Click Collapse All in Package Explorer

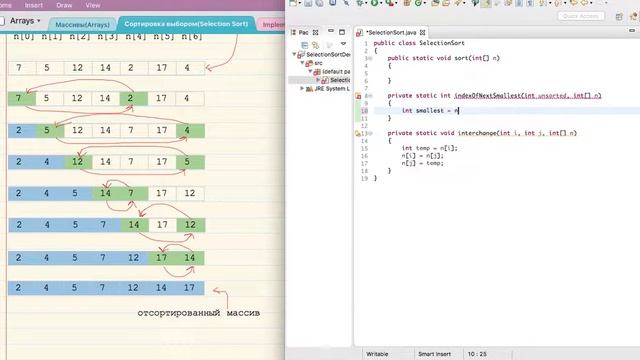tap(305, 45)
